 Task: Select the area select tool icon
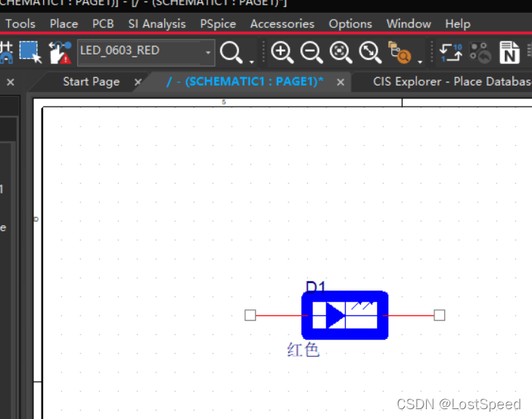click(30, 52)
